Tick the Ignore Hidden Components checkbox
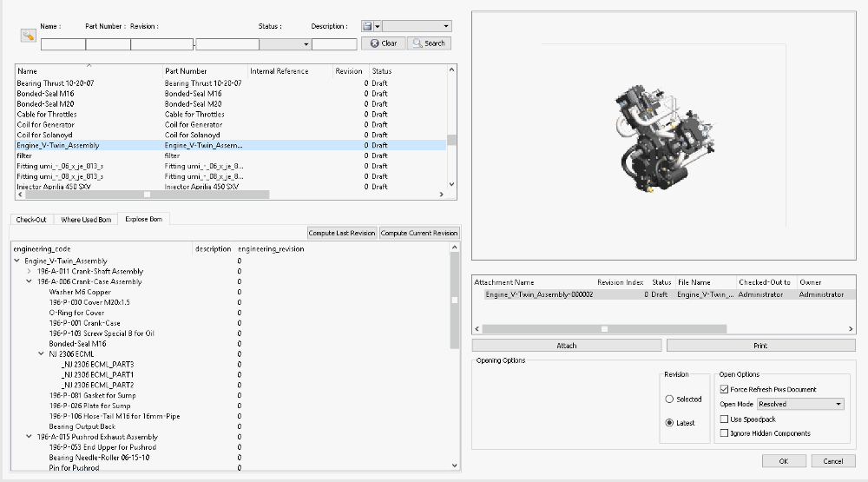Viewport: 868px width, 482px height. tap(725, 433)
